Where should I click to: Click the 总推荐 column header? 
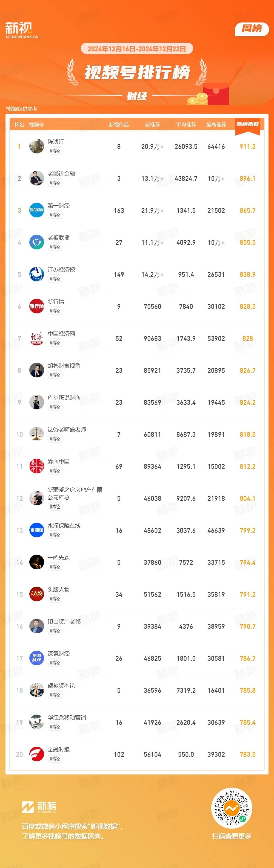pos(152,125)
